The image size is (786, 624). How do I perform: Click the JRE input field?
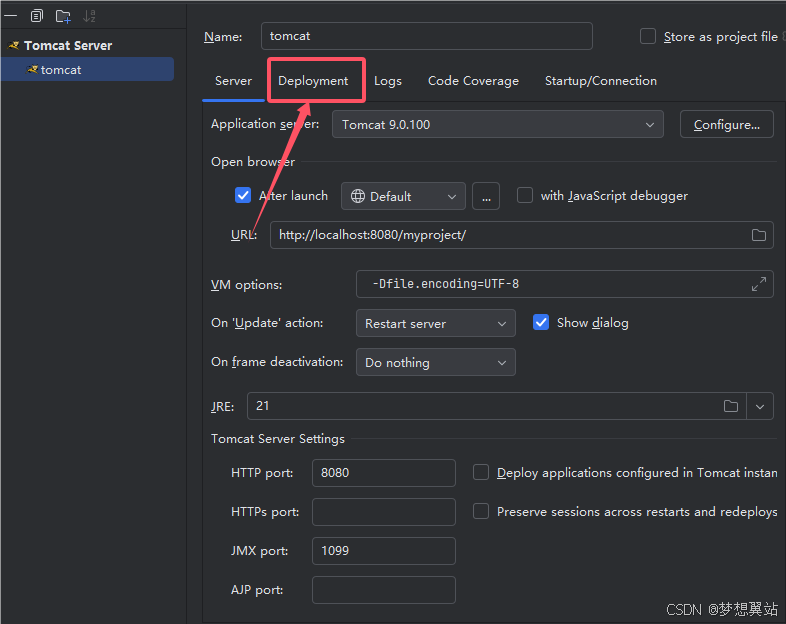496,406
